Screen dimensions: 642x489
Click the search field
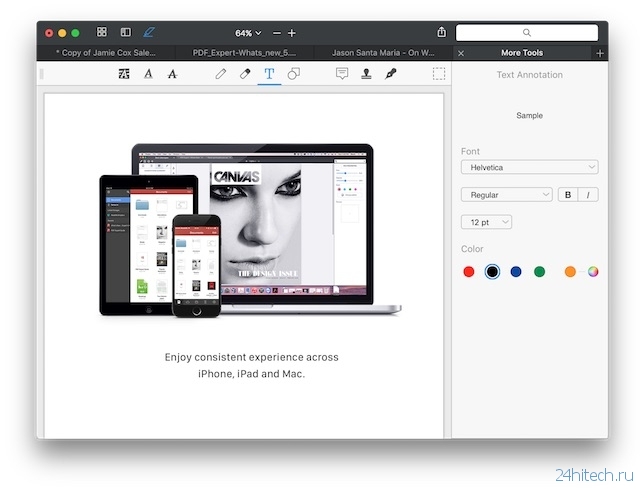tap(527, 32)
